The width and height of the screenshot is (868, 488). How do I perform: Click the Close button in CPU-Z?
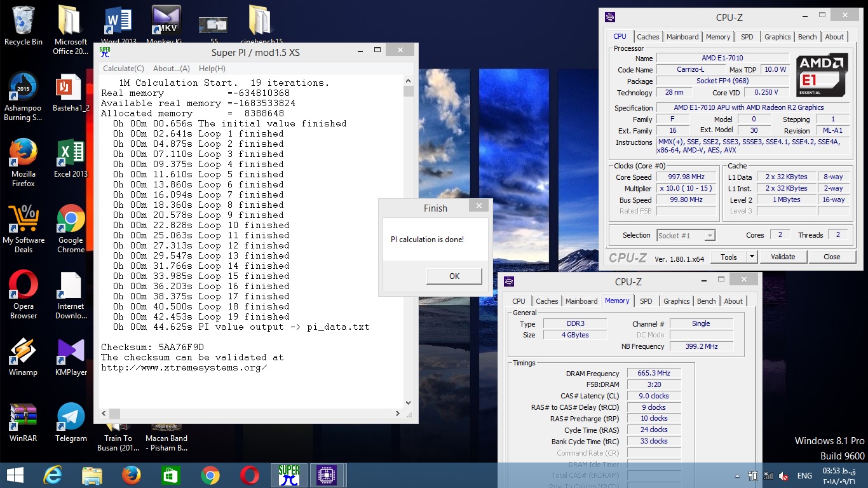pyautogui.click(x=832, y=257)
